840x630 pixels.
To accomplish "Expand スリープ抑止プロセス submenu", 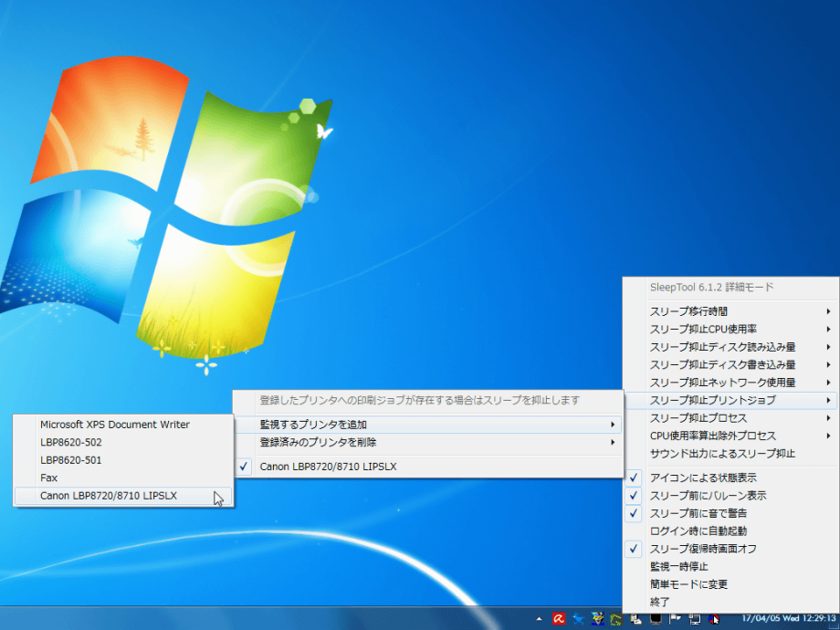I will pyautogui.click(x=730, y=418).
